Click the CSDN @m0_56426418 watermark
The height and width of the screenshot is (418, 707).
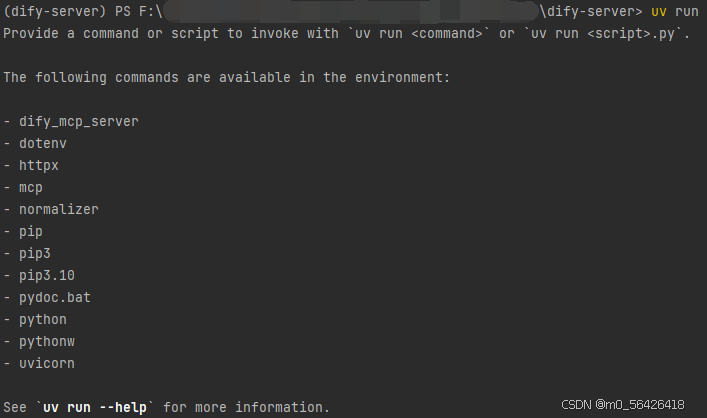click(623, 404)
